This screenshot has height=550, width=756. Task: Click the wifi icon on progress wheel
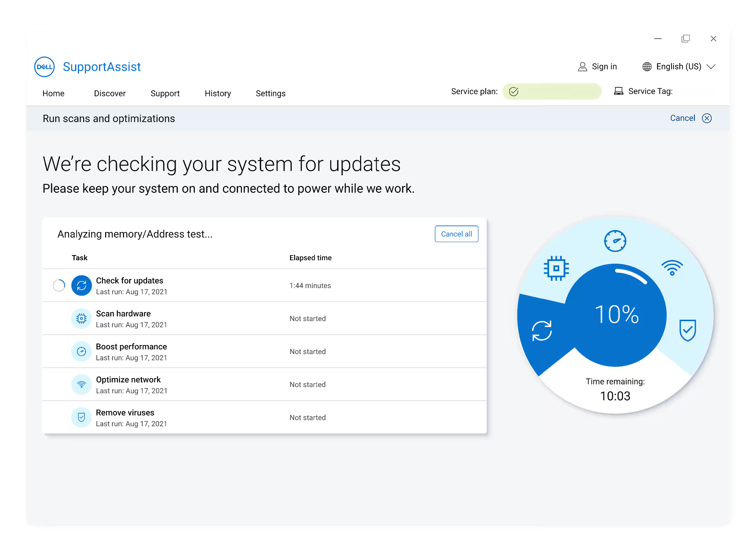point(672,268)
